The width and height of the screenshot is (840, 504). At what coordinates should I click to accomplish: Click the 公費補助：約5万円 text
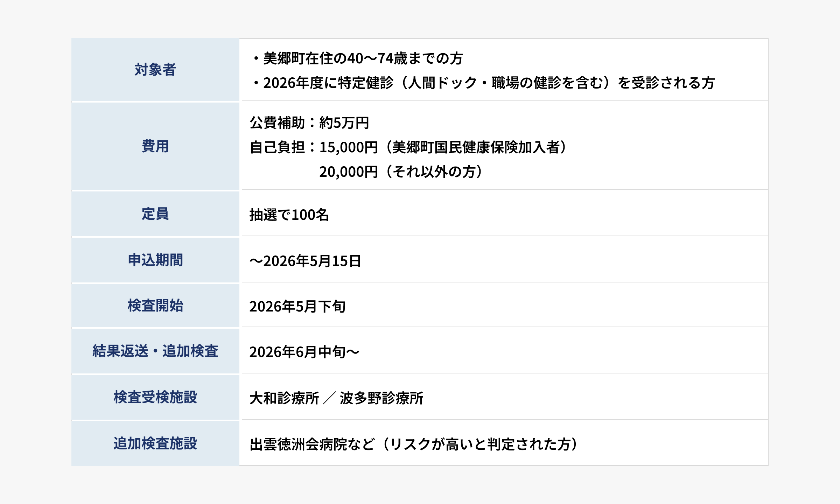pyautogui.click(x=309, y=123)
